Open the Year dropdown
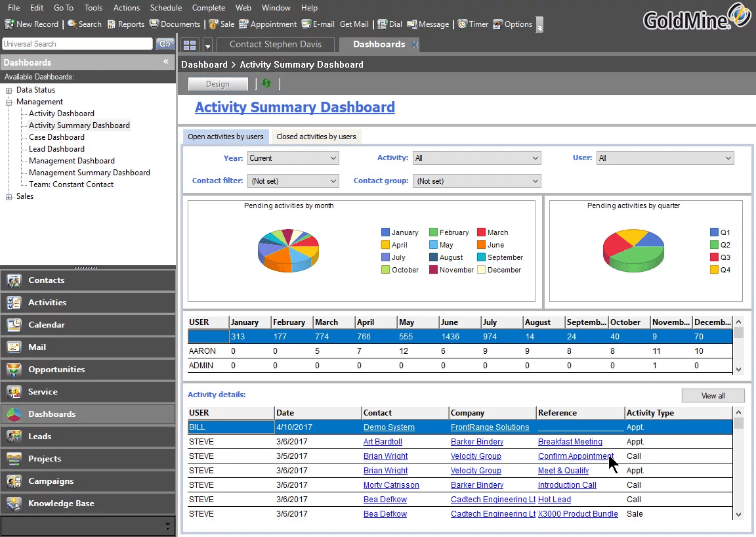756x537 pixels. click(293, 158)
